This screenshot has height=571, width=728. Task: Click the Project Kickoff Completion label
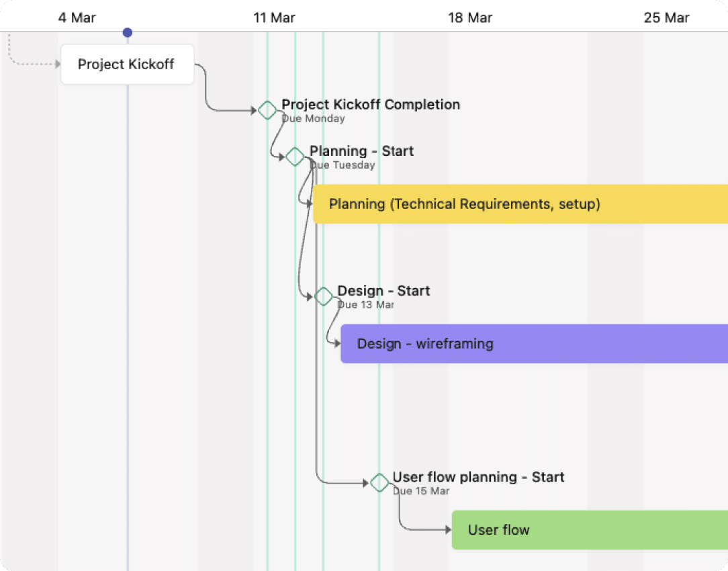tap(371, 104)
